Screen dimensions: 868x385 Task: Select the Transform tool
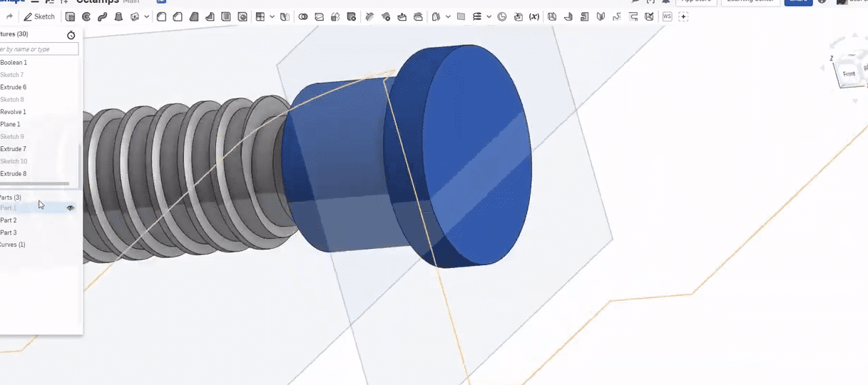[335, 16]
